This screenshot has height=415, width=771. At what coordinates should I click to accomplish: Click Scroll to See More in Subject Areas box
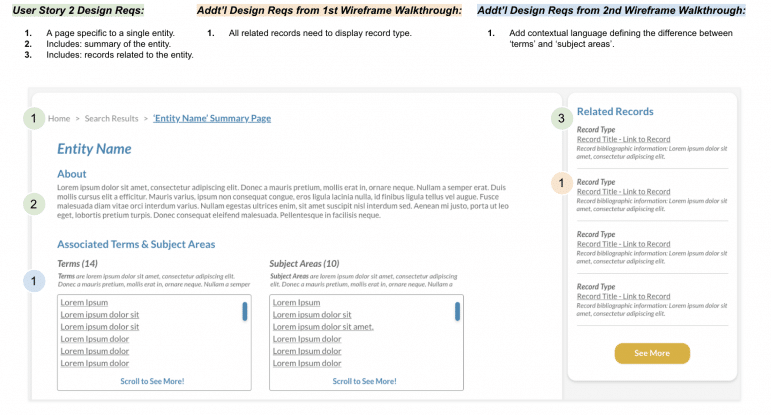[364, 381]
